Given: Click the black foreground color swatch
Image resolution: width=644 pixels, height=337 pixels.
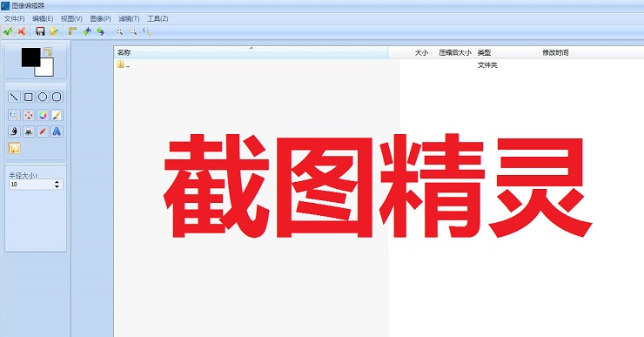Looking at the screenshot, I should [x=30, y=57].
